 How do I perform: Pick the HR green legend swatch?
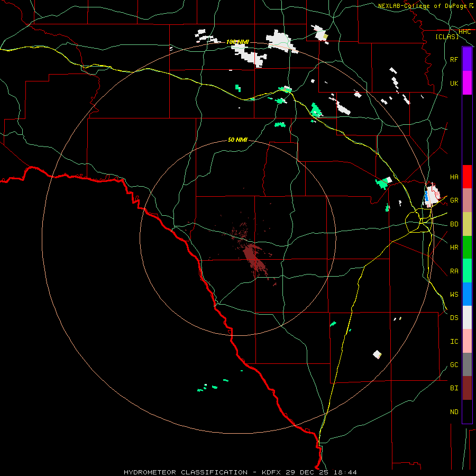(467, 247)
